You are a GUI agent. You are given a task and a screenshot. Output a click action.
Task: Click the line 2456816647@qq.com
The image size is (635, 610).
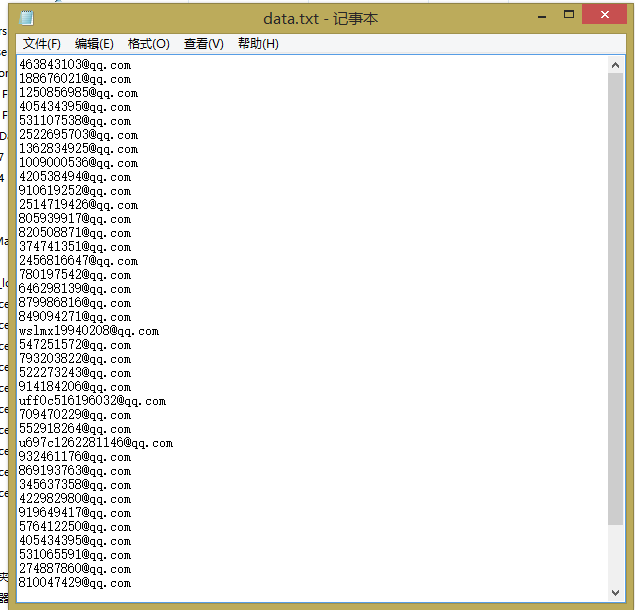coord(79,261)
